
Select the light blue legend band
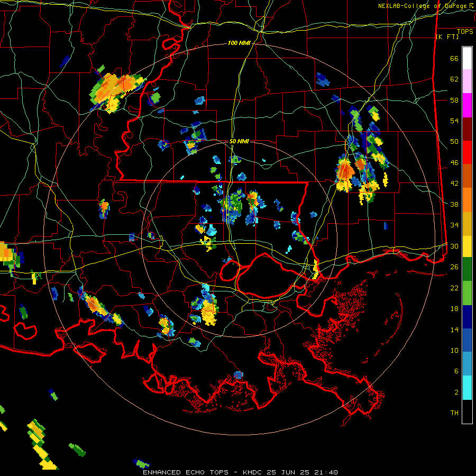467,364
